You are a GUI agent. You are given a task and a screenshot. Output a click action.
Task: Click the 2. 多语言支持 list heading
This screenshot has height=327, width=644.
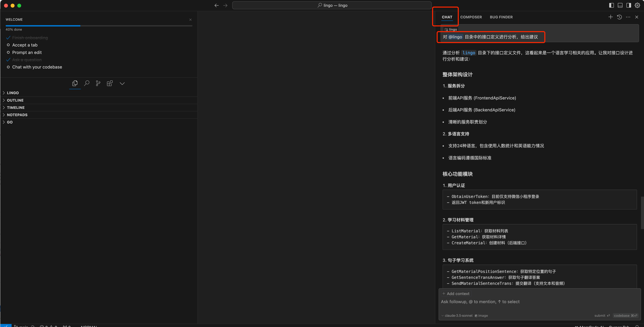pos(456,134)
